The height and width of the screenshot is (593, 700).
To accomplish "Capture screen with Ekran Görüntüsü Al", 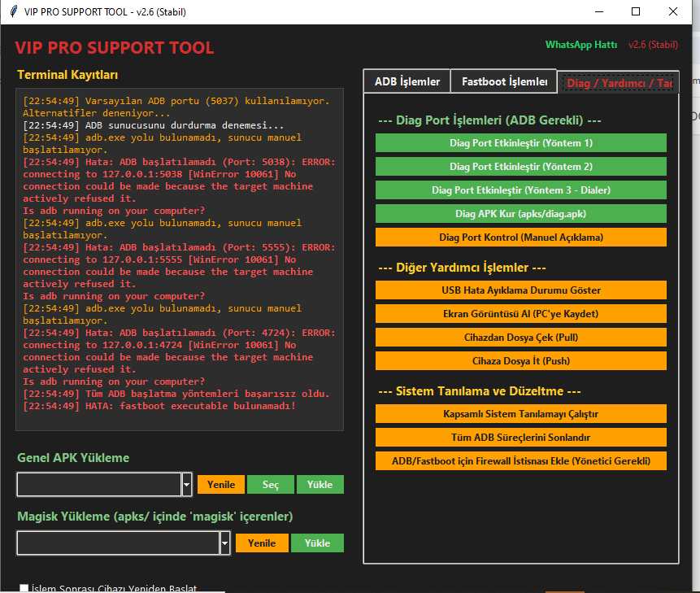I will (x=520, y=313).
